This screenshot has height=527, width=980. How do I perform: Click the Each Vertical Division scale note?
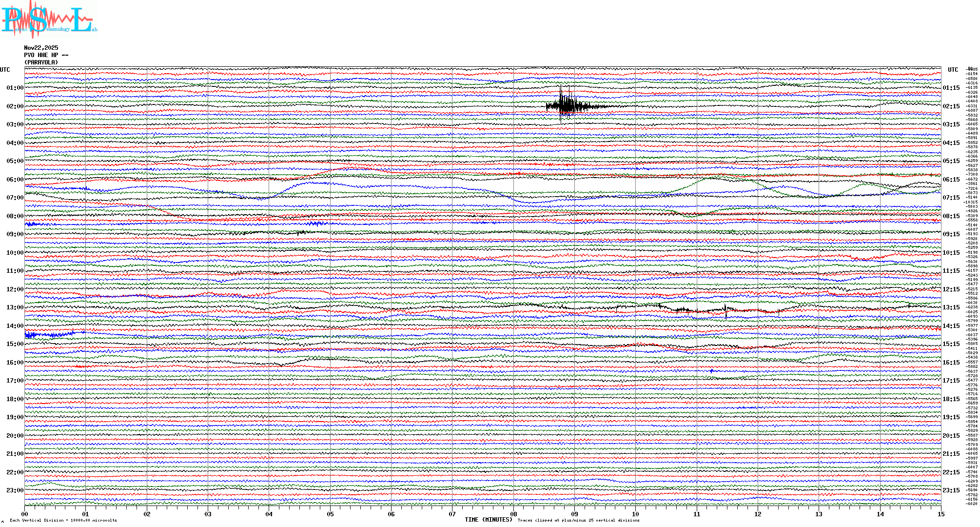tap(63, 520)
